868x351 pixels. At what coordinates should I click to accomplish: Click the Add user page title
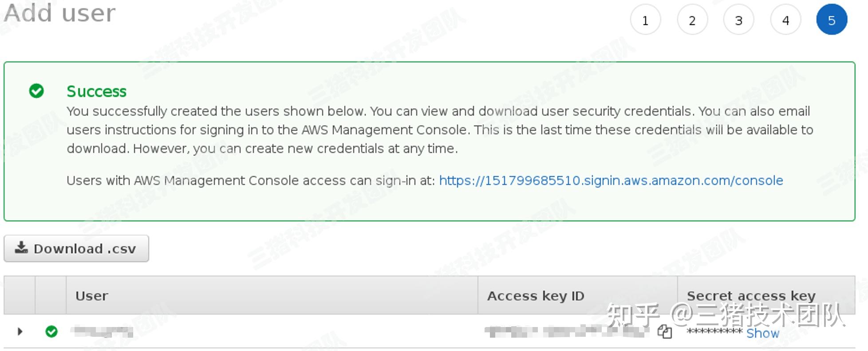pyautogui.click(x=59, y=13)
